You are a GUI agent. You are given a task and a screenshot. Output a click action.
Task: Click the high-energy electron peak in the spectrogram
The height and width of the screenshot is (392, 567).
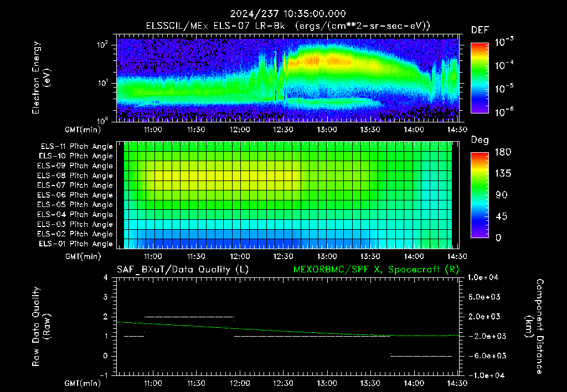[320, 61]
